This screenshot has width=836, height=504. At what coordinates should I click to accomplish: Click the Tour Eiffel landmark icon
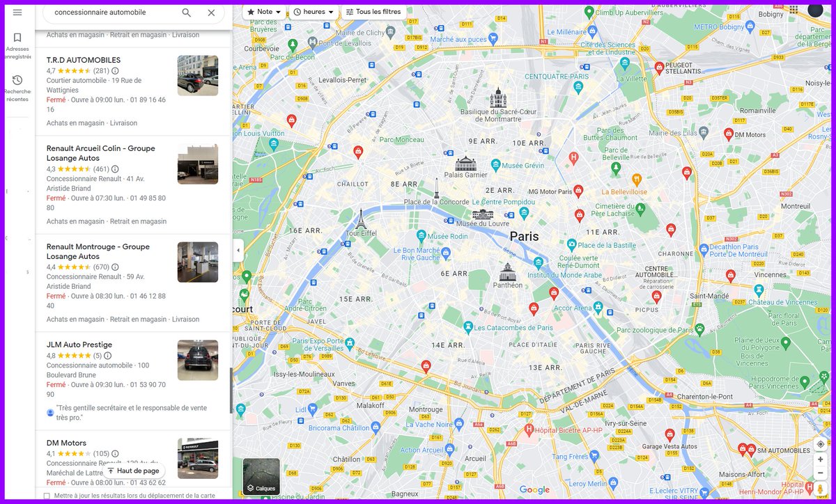click(360, 219)
